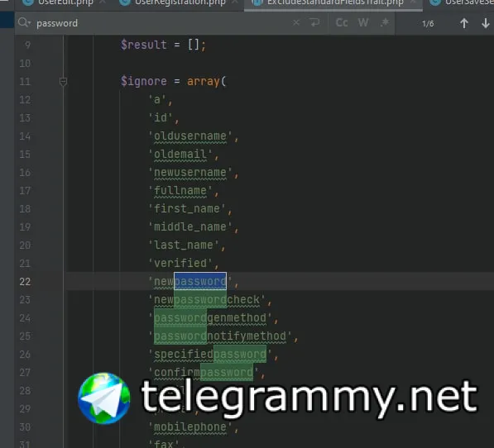The height and width of the screenshot is (448, 494).
Task: Open search history magnifier dropdown
Action: pyautogui.click(x=24, y=22)
